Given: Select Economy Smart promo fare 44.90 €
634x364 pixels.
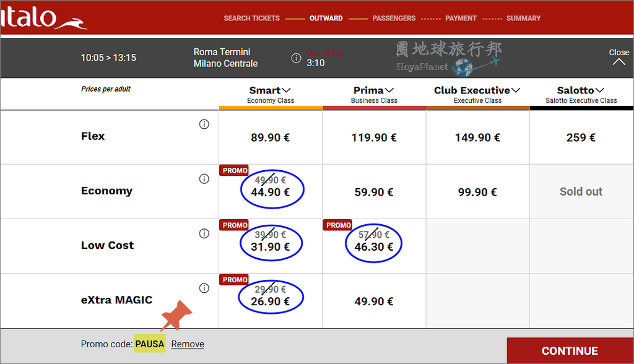Looking at the screenshot, I should 271,192.
